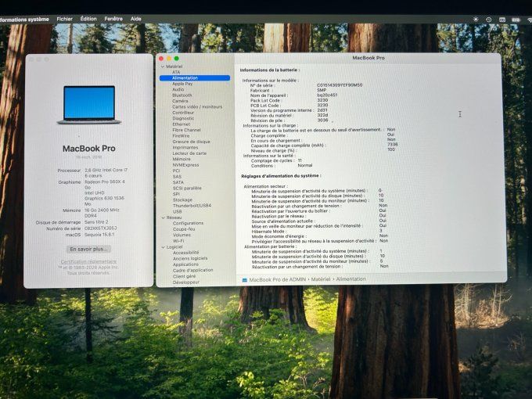Viewport: 532px width, 399px height.
Task: Select Diagnostic in the sidebar
Action: pos(183,118)
